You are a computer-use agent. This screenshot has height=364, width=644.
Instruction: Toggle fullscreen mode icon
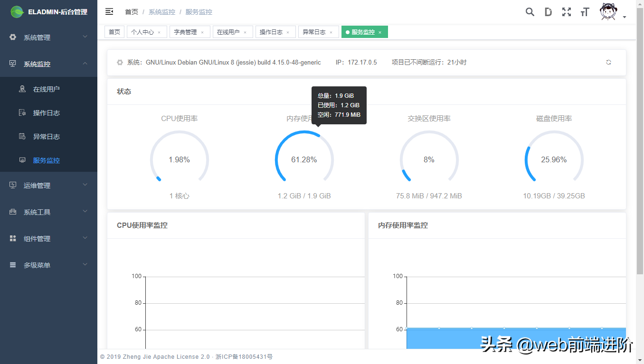566,12
